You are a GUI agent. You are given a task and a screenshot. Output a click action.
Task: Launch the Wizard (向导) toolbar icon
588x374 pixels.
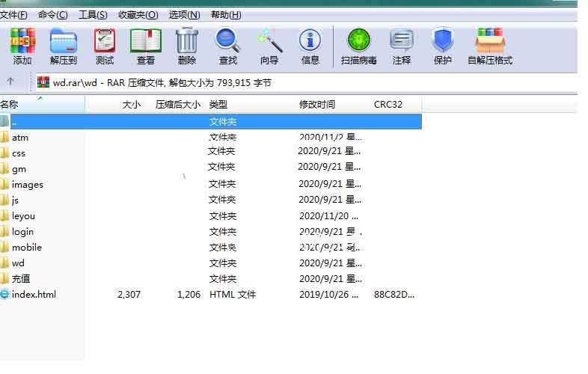269,46
